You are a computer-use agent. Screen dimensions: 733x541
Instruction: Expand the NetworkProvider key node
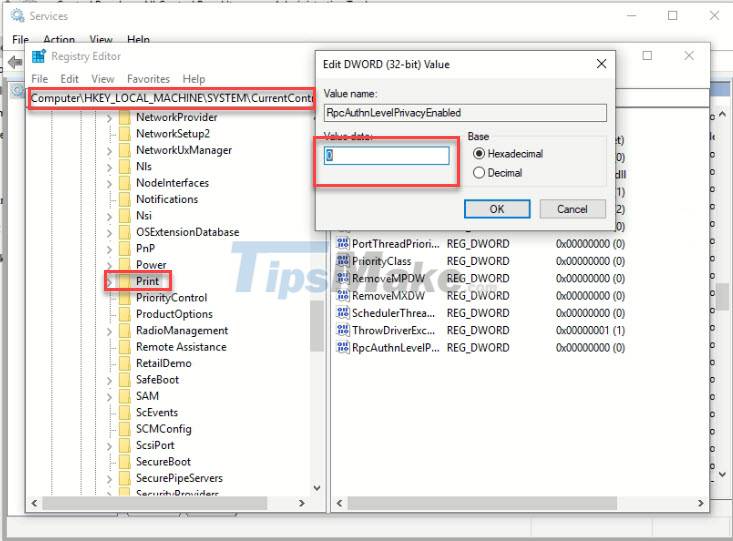(109, 118)
